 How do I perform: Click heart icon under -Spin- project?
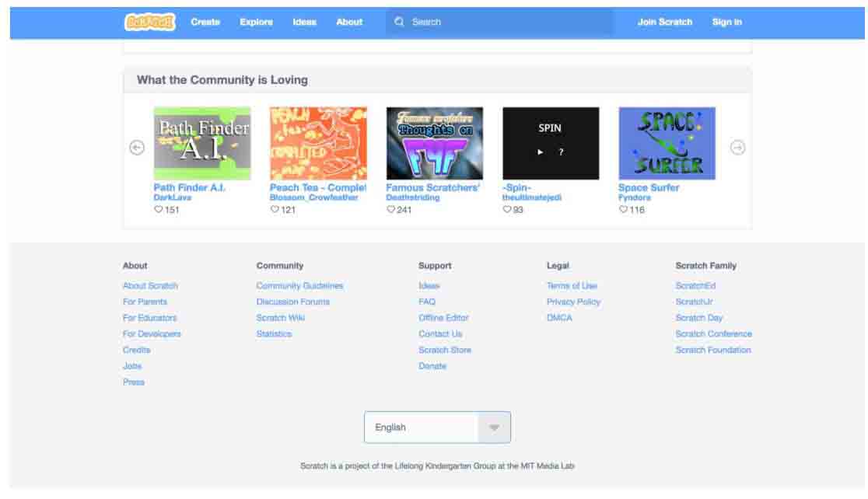tap(507, 210)
